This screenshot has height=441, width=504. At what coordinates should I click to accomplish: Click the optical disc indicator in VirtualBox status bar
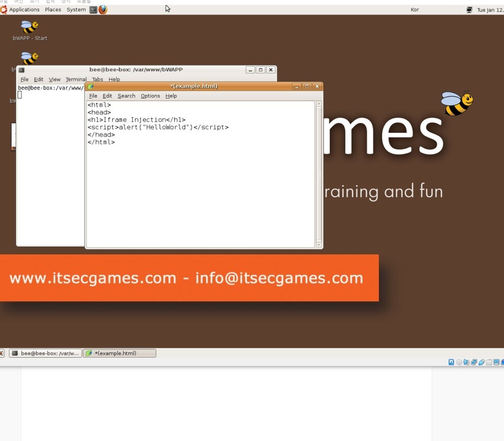[x=459, y=362]
